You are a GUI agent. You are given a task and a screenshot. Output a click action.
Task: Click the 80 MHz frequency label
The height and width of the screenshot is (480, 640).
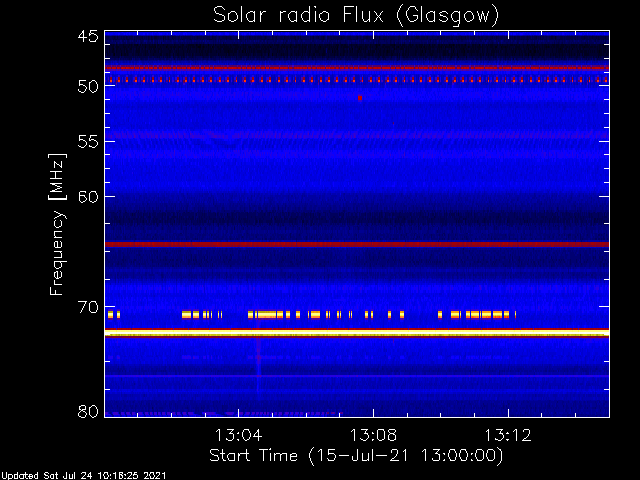point(88,411)
